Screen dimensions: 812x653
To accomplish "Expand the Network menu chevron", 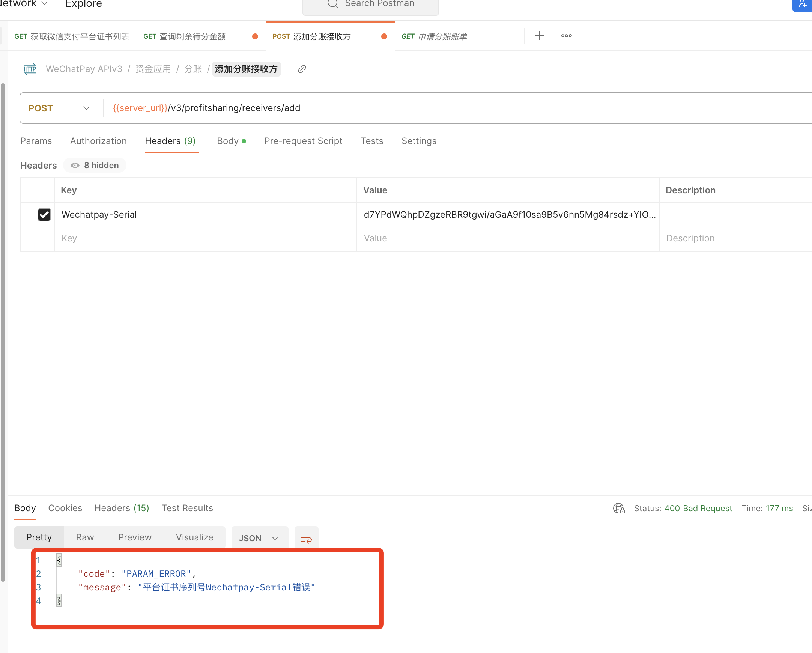I will (44, 3).
